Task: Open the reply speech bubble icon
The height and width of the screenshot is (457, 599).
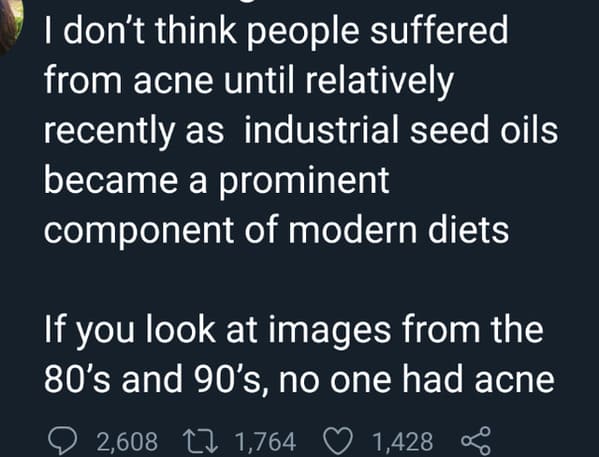Action: pyautogui.click(x=63, y=442)
